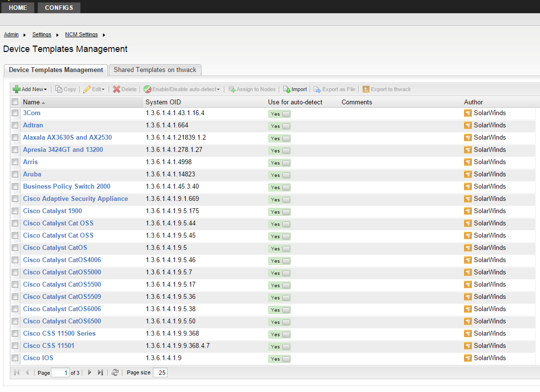Click the Export as File icon

(317, 89)
